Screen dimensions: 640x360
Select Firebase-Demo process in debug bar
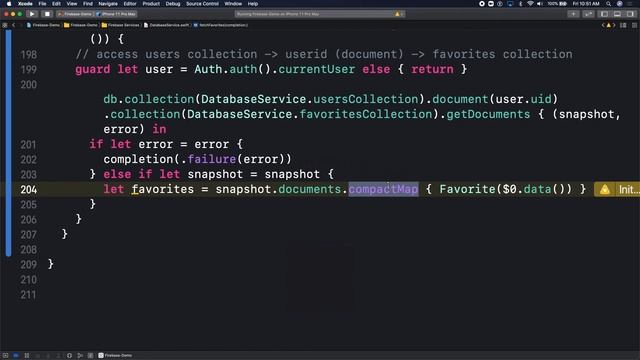(x=115, y=356)
